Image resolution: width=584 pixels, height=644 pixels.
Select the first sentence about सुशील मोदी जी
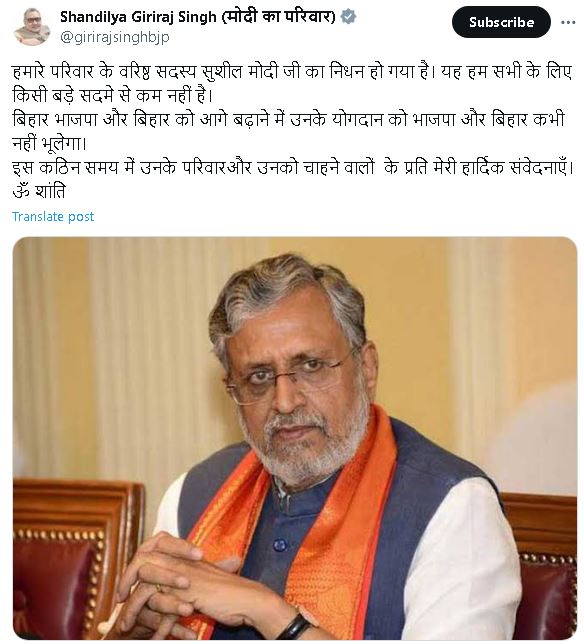tap(224, 72)
